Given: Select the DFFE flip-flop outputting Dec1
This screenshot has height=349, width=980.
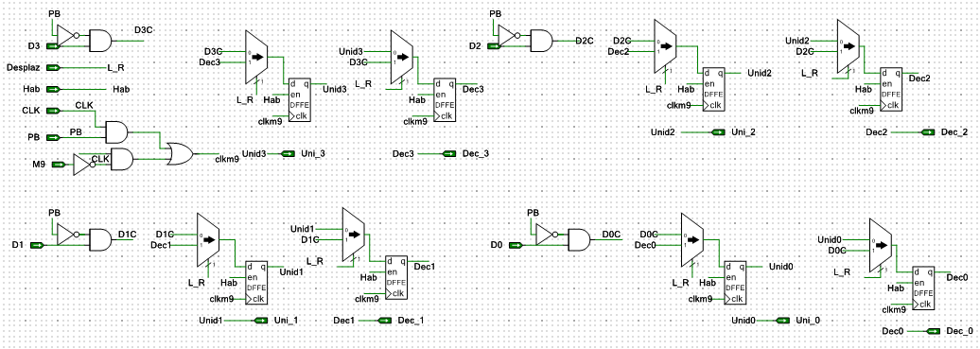Looking at the screenshot, I should pos(395,278).
